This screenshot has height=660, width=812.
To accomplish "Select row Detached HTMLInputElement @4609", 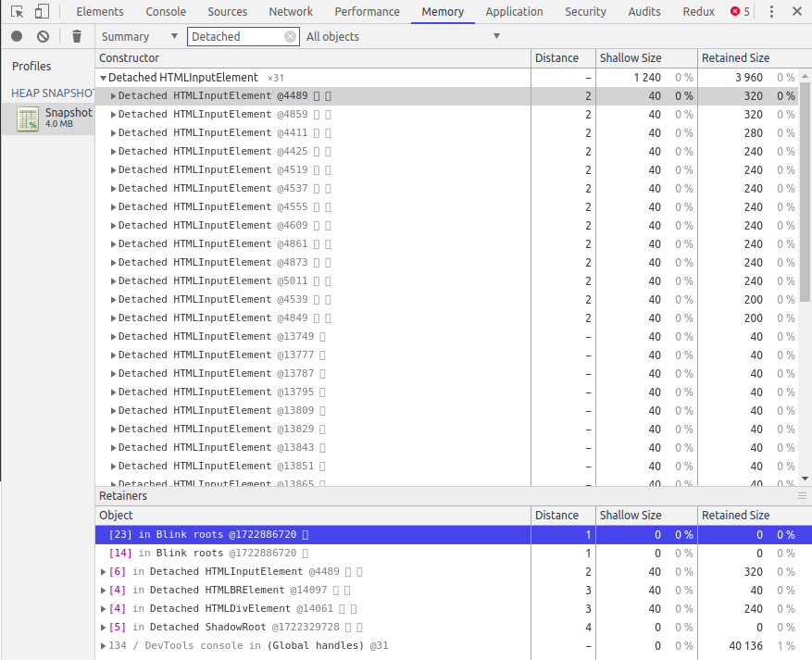I will coord(448,226).
